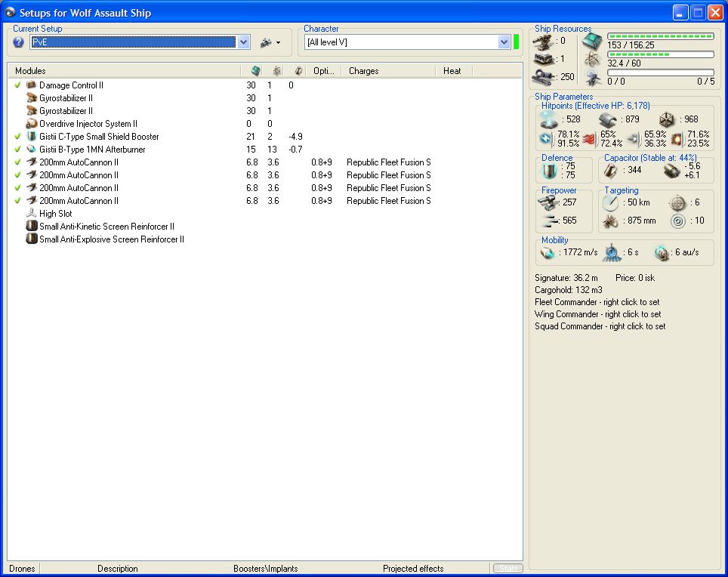Screen dimensions: 728x577
Task: Expand the small arrow beside the ship icon
Action: click(x=278, y=43)
